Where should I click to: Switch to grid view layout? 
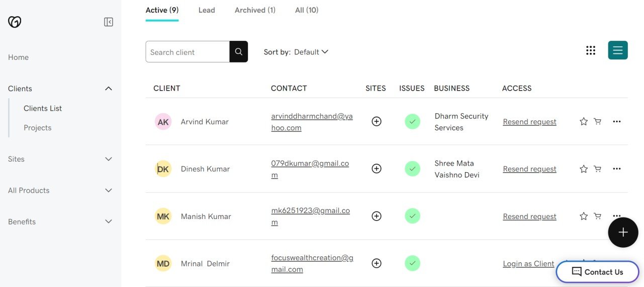[x=591, y=50]
